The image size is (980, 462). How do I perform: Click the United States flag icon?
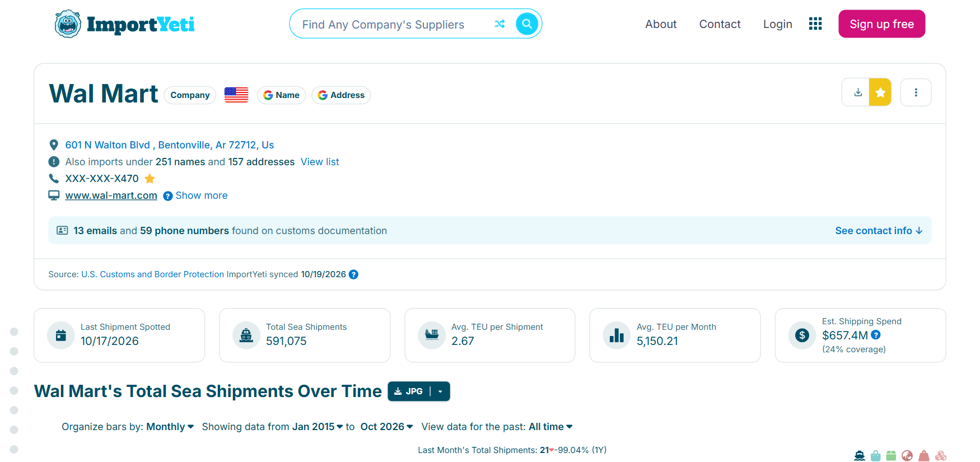(236, 95)
